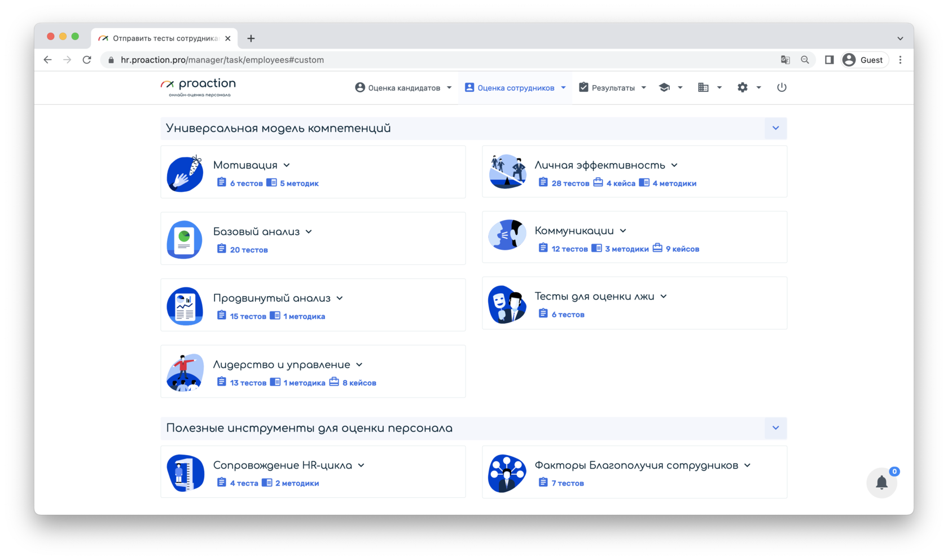
Task: Open the settings gear menu
Action: [743, 87]
